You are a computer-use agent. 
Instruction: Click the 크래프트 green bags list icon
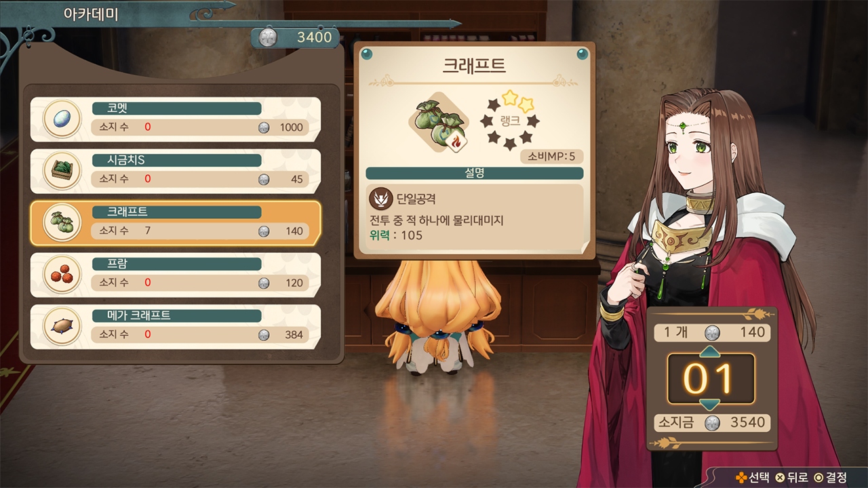click(62, 223)
